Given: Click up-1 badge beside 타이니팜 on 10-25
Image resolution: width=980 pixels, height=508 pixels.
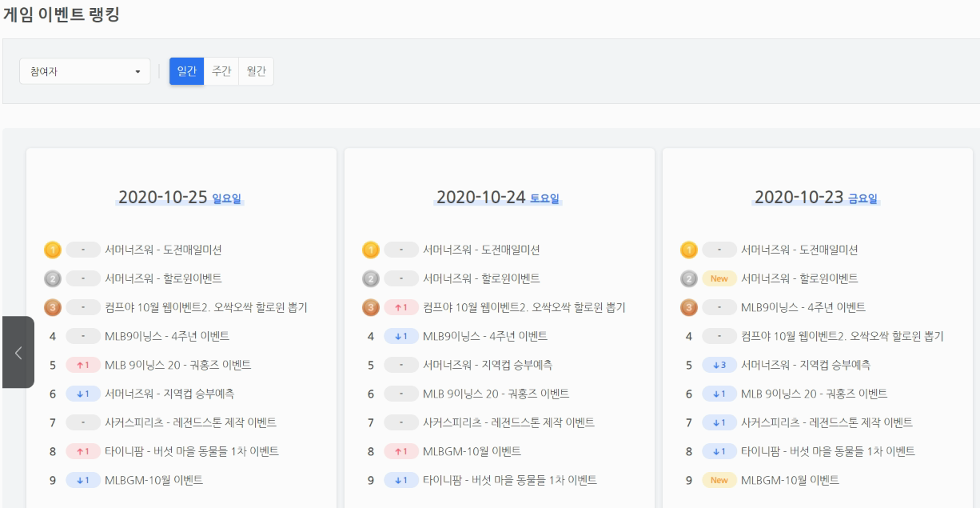Looking at the screenshot, I should (x=83, y=451).
